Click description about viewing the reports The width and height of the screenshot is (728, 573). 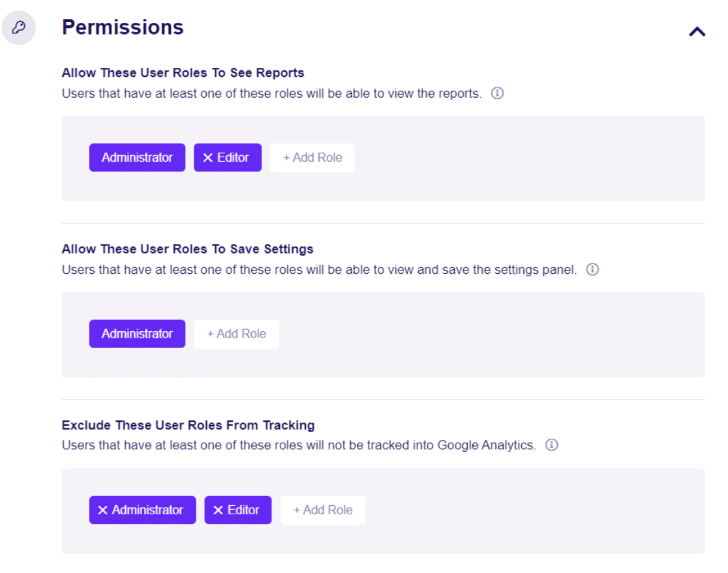(x=271, y=93)
